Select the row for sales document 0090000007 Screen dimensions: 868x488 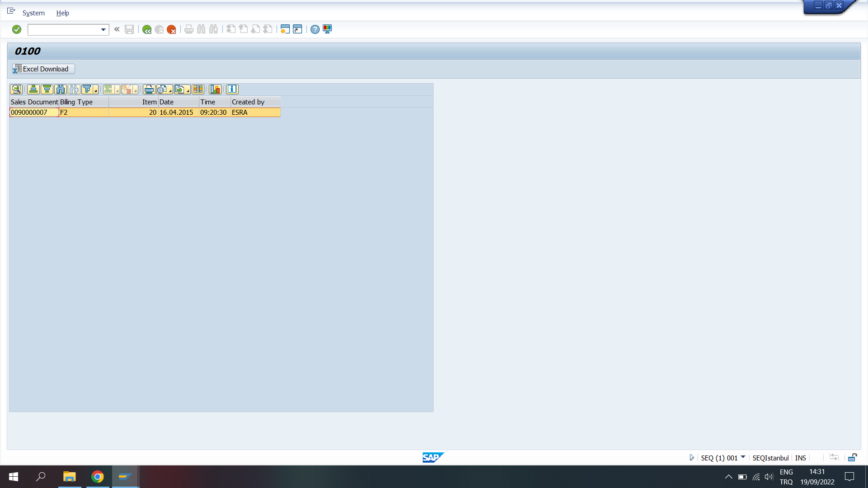coord(33,113)
